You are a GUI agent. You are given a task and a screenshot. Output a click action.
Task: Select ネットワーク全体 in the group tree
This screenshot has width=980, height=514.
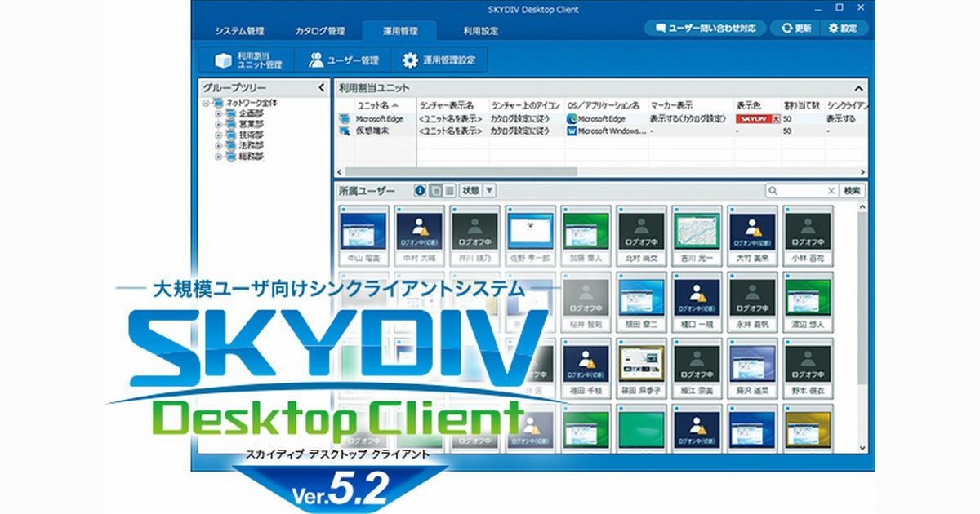click(x=252, y=104)
